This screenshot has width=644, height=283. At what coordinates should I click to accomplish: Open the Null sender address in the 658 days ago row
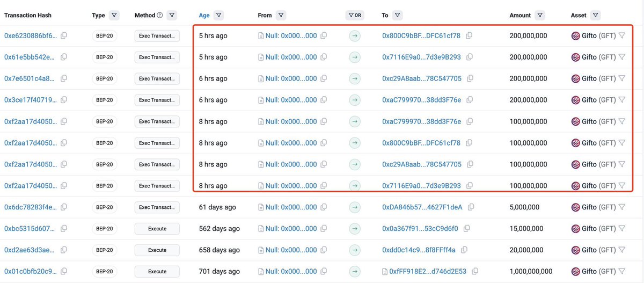[x=291, y=250]
